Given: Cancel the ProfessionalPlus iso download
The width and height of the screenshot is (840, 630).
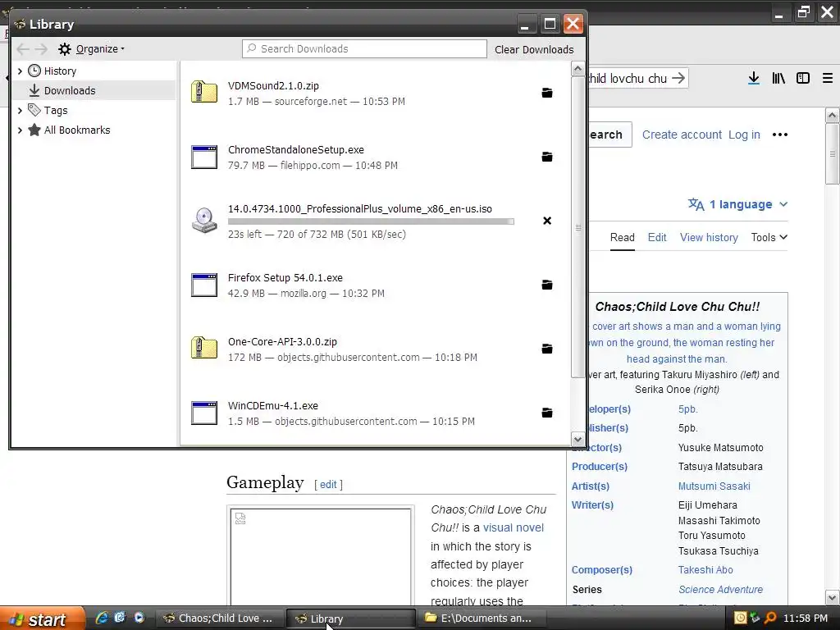Looking at the screenshot, I should click(546, 221).
